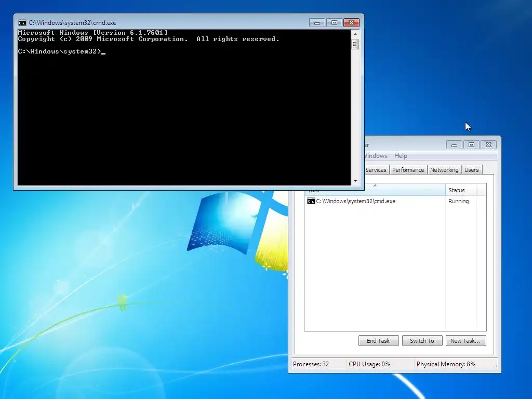The height and width of the screenshot is (399, 532).
Task: Click the Copyright 2009 Microsoft line in cmd
Action: [x=149, y=39]
